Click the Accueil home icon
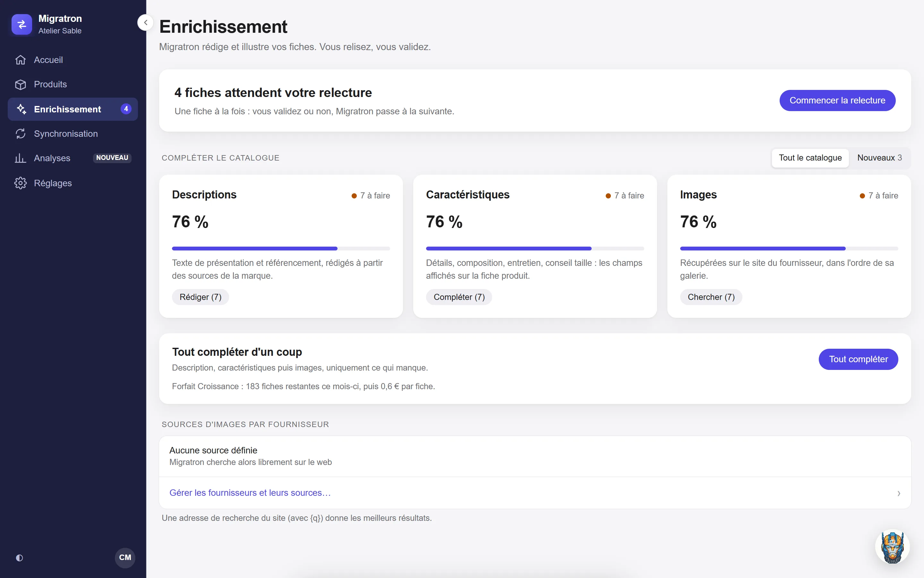This screenshot has height=578, width=924. (x=21, y=60)
